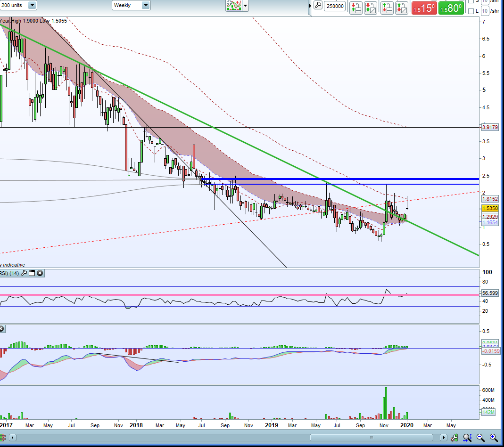Click the 1.2929 price label
This screenshot has height=447, width=504.
point(490,217)
